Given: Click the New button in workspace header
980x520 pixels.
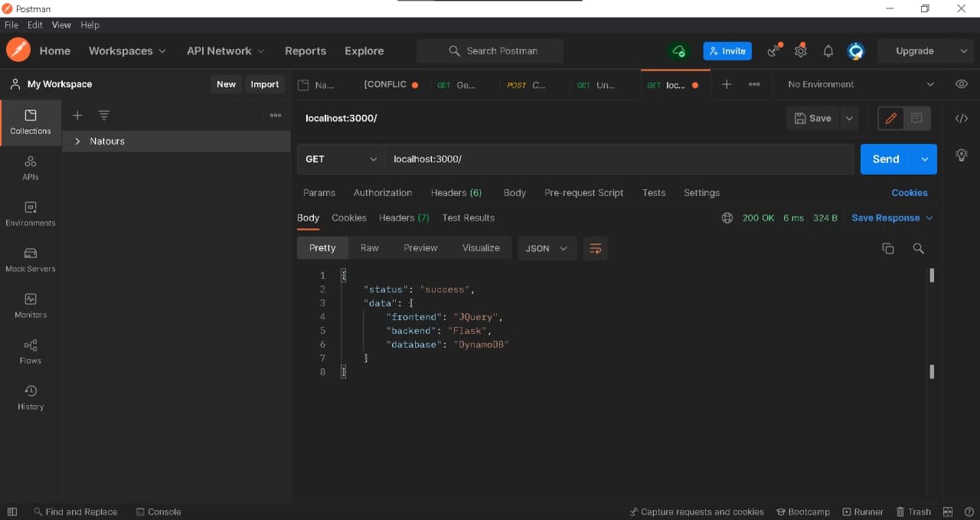Looking at the screenshot, I should [x=227, y=84].
